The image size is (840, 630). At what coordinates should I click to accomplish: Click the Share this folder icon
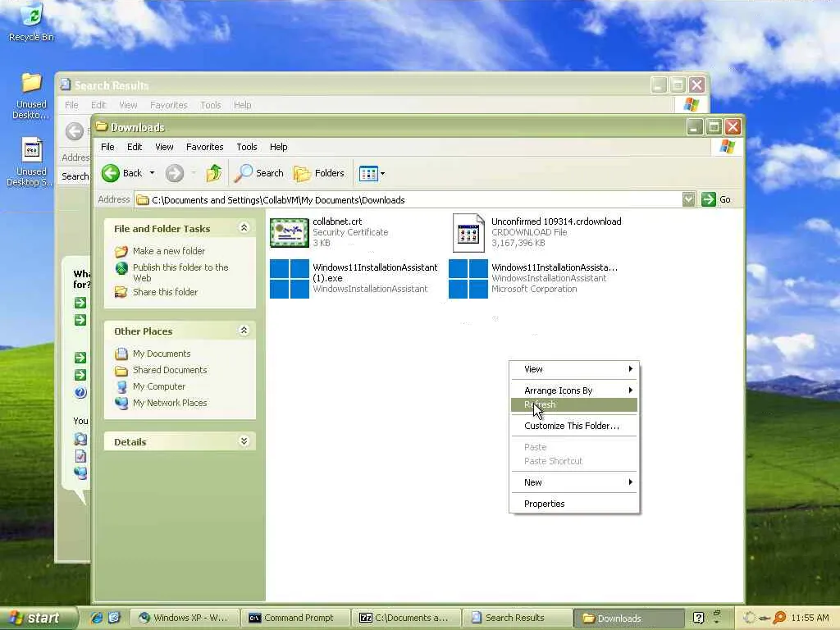[x=121, y=292]
